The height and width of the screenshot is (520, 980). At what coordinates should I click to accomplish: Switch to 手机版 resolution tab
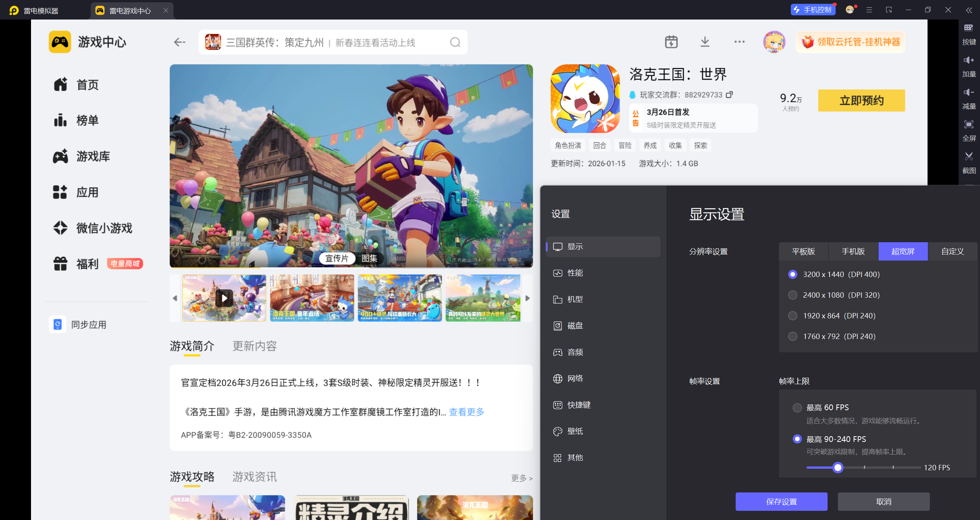tap(853, 251)
